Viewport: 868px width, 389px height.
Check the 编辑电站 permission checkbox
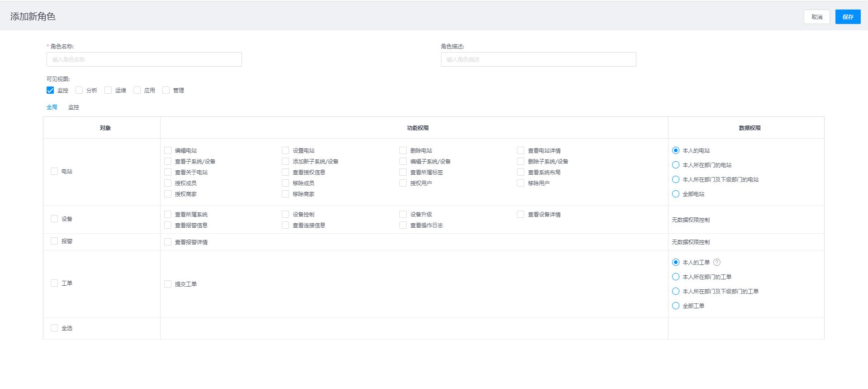point(168,150)
